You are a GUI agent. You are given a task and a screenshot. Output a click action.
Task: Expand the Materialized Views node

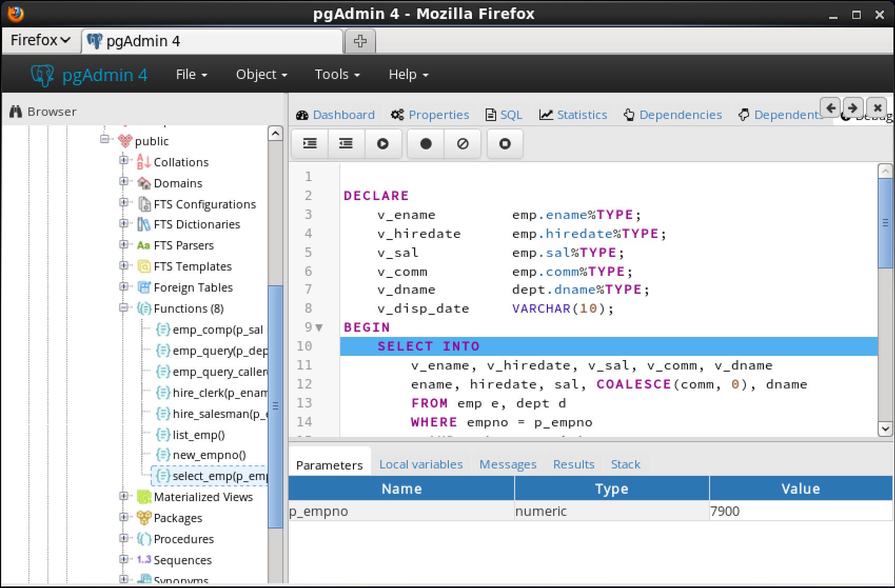pyautogui.click(x=124, y=496)
